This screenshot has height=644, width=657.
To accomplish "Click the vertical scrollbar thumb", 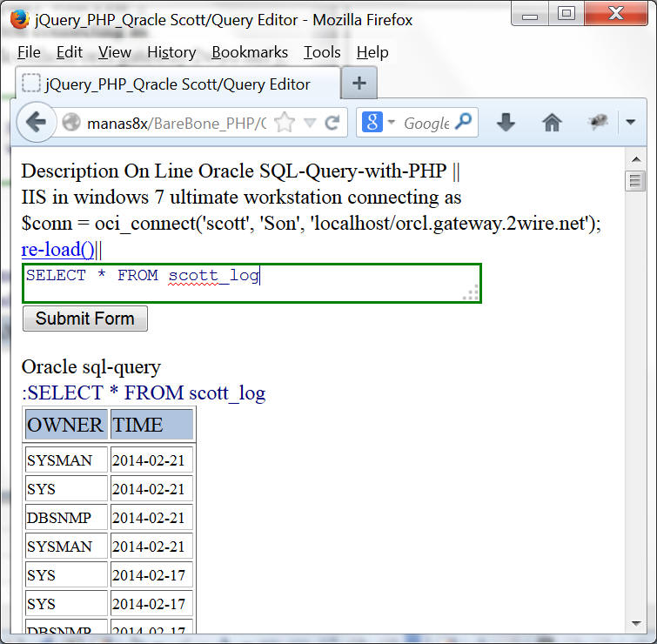I will click(x=635, y=181).
